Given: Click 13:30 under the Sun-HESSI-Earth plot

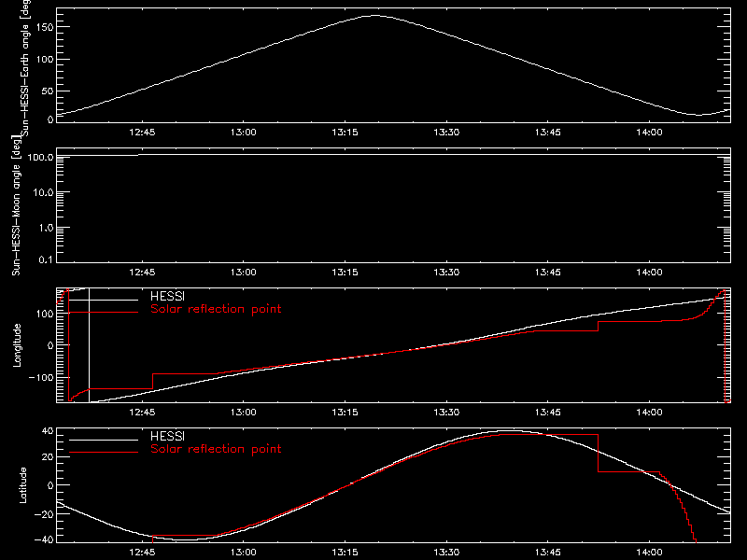Looking at the screenshot, I should 446,133.
